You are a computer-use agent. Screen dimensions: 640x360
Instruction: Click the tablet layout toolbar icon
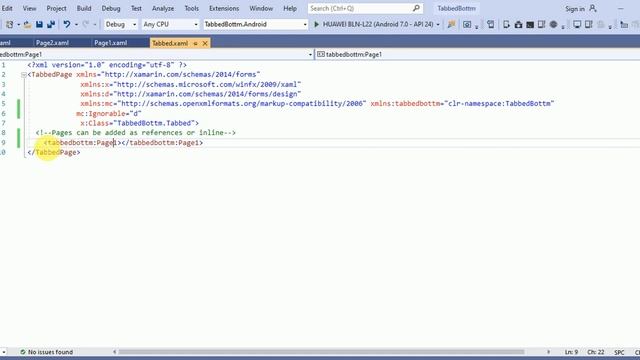[x=589, y=24]
